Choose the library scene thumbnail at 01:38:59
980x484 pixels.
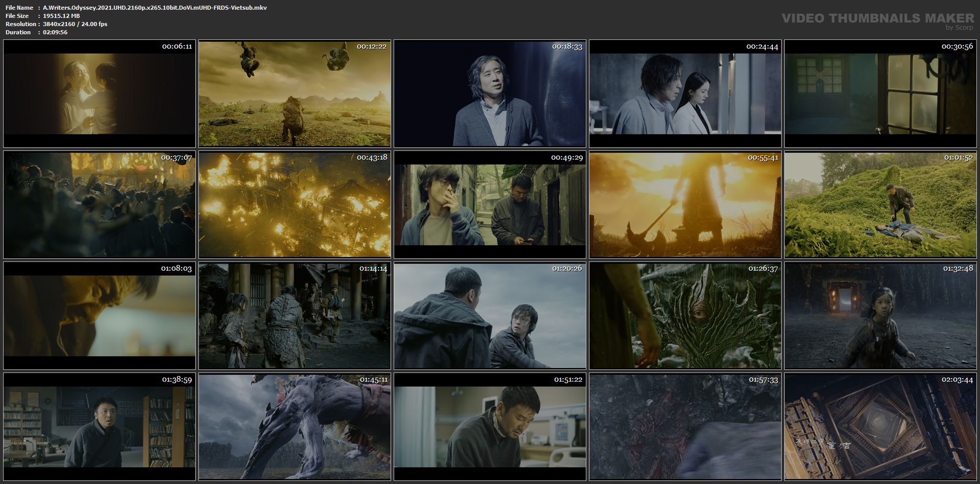(99, 427)
